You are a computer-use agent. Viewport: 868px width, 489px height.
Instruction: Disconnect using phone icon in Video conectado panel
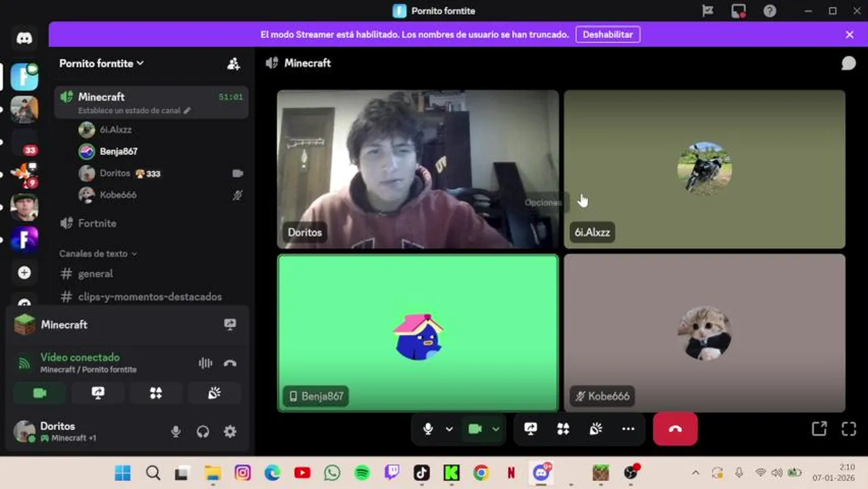(x=230, y=363)
